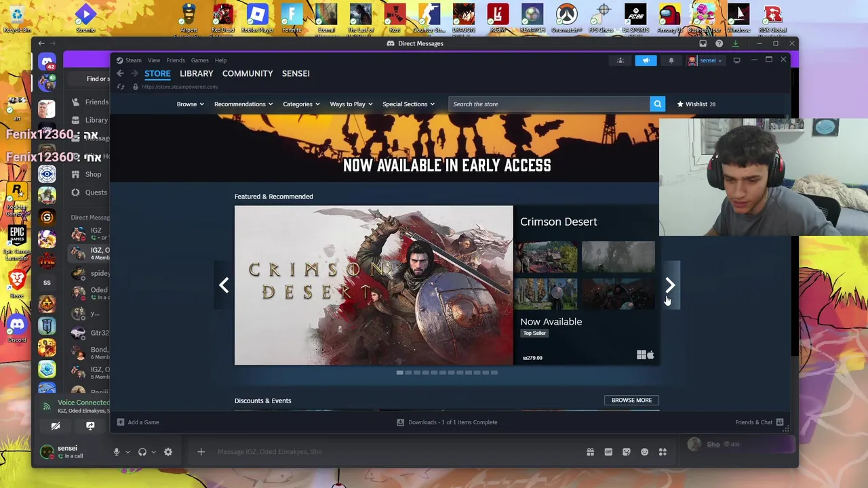This screenshot has height=488, width=868.
Task: Open Ways to Play dropdown
Action: [x=351, y=104]
